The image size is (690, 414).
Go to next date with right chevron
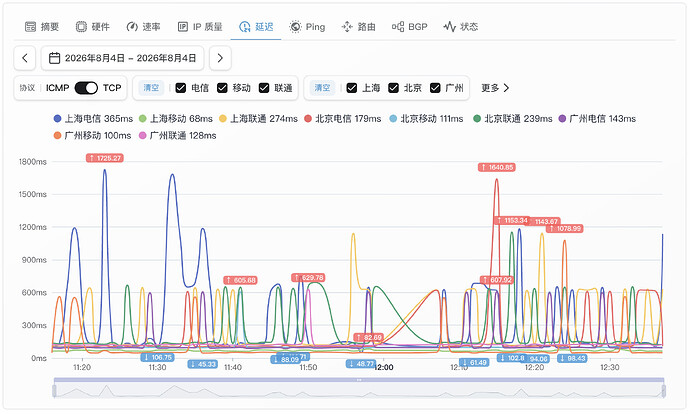click(x=220, y=58)
